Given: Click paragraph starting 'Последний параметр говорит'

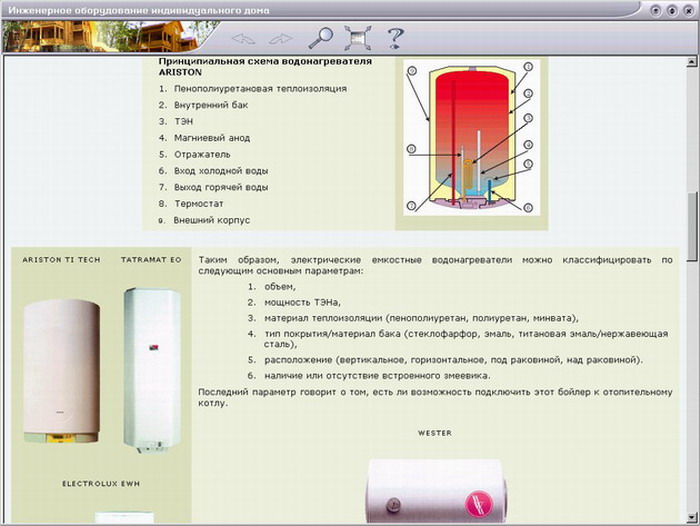Looking at the screenshot, I should [435, 397].
